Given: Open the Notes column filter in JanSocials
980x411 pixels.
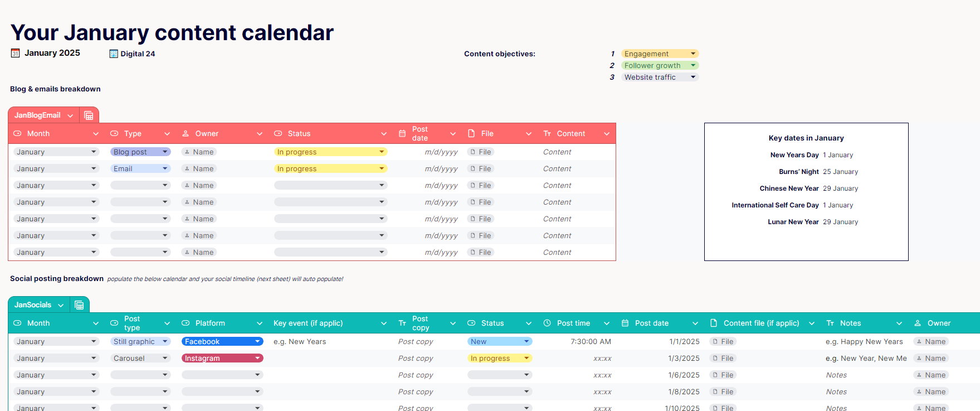Looking at the screenshot, I should tap(899, 323).
